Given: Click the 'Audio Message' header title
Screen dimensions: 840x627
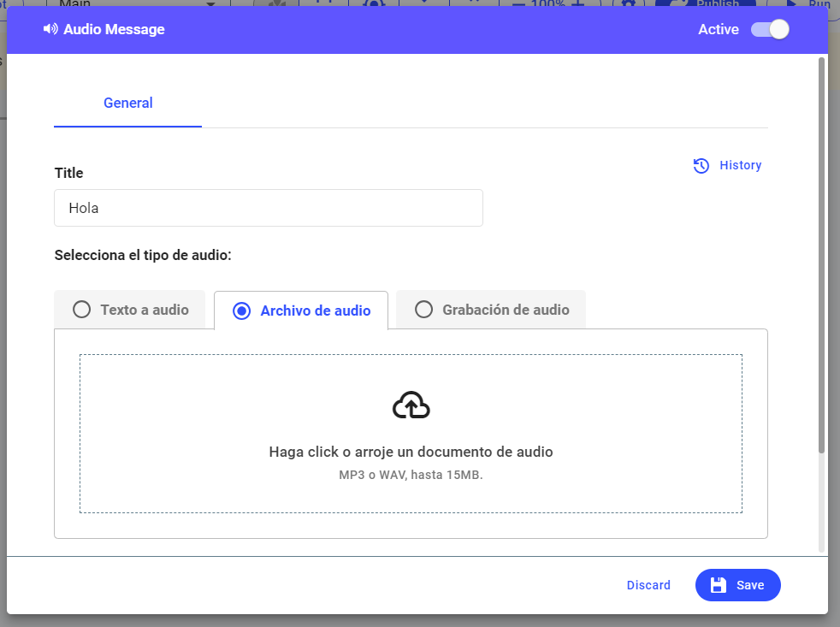Looking at the screenshot, I should tap(114, 29).
